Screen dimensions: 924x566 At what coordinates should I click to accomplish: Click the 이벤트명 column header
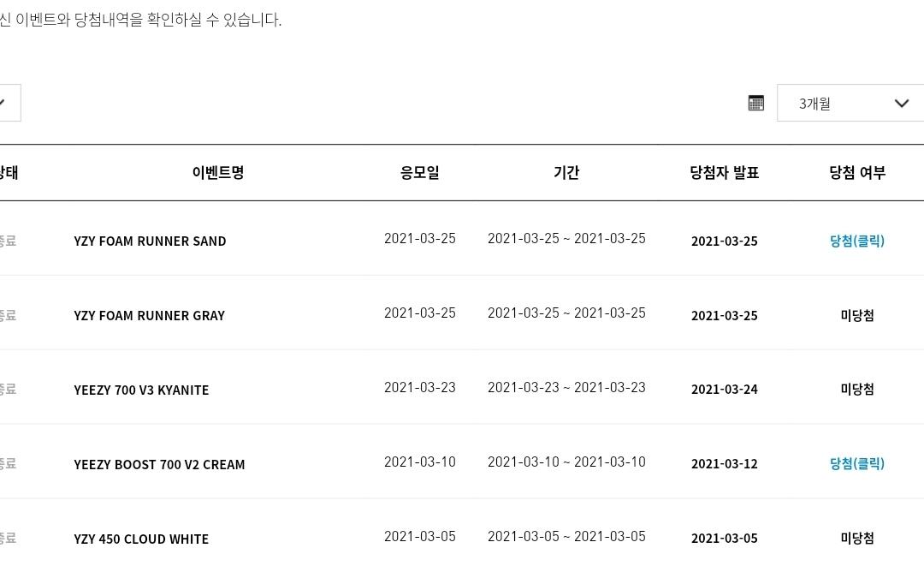(217, 172)
